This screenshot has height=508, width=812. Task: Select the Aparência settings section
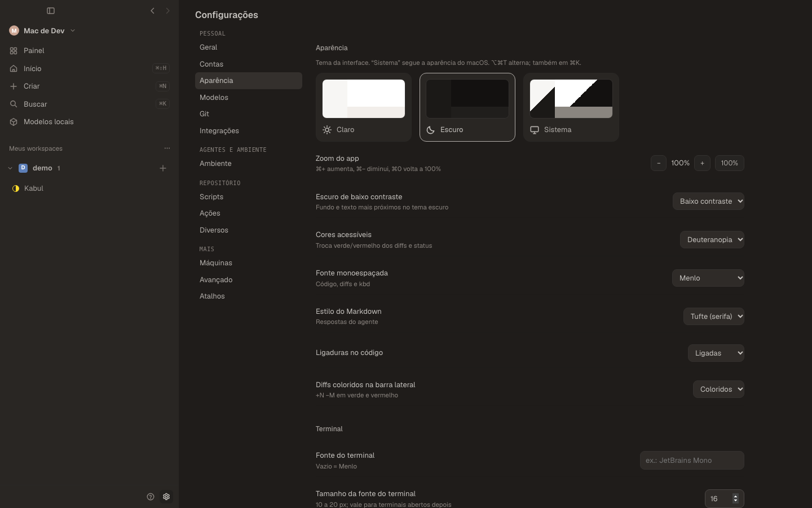pos(249,81)
